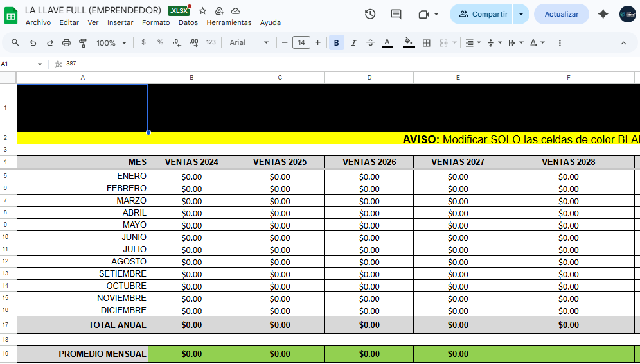
Task: Open the Insertar menu
Action: point(120,22)
